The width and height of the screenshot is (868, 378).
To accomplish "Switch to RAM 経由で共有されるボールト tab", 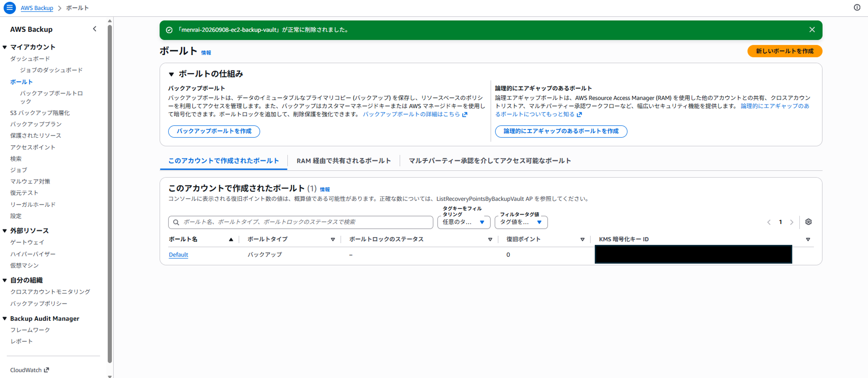I will pos(344,161).
